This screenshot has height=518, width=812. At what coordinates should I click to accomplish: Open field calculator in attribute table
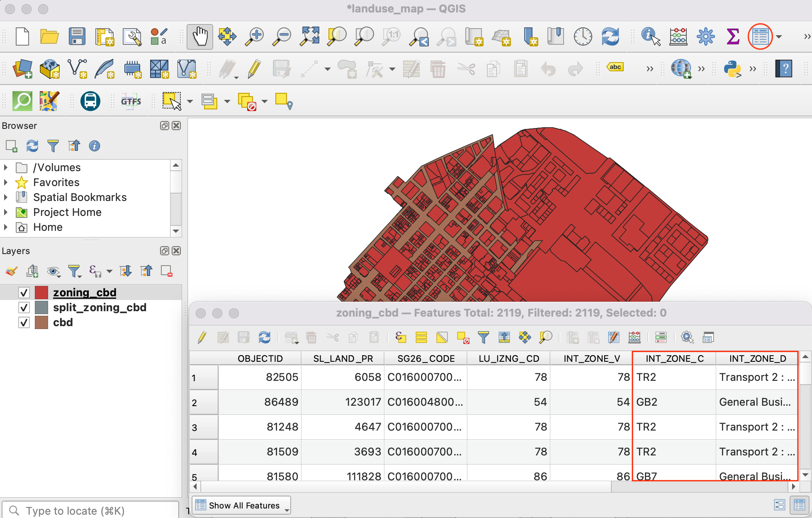(634, 338)
